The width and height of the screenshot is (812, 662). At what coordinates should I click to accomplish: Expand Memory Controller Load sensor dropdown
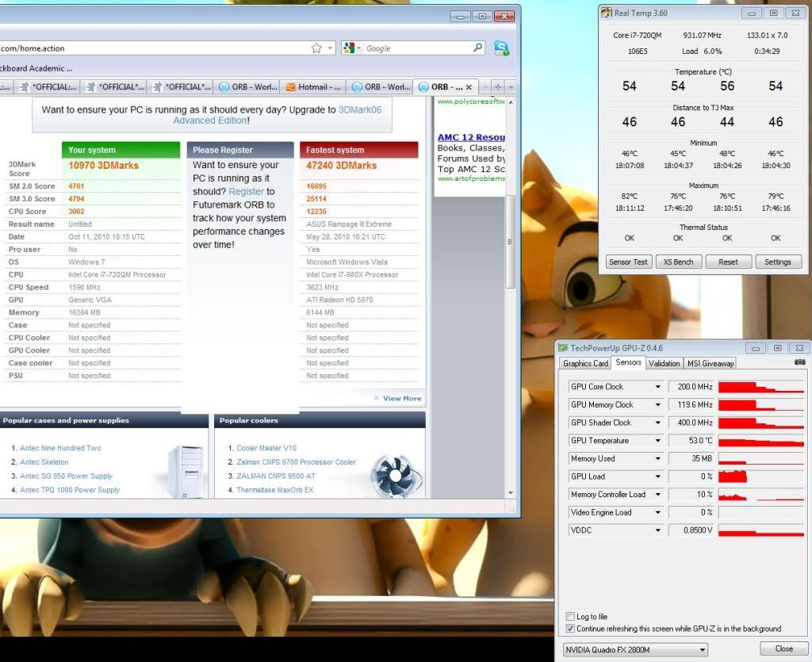657,494
